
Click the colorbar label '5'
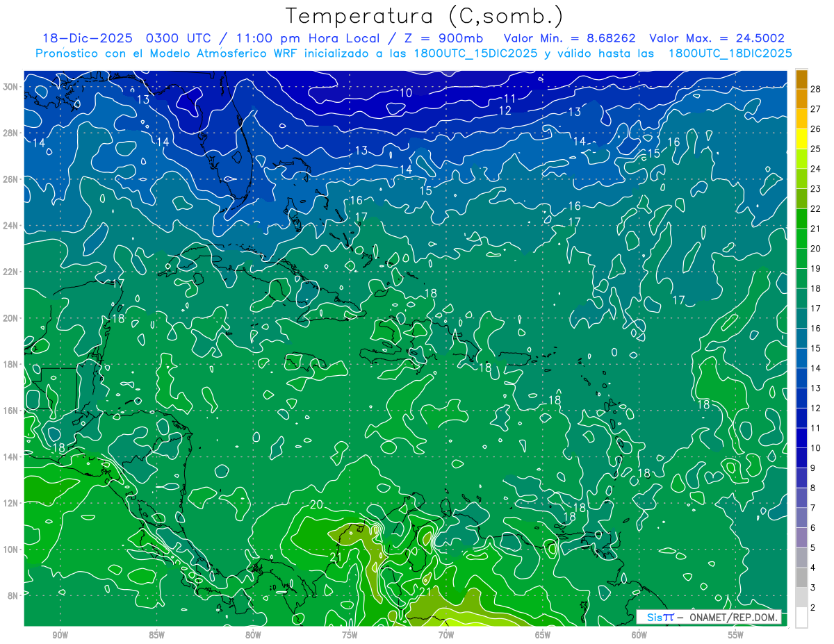coord(812,548)
